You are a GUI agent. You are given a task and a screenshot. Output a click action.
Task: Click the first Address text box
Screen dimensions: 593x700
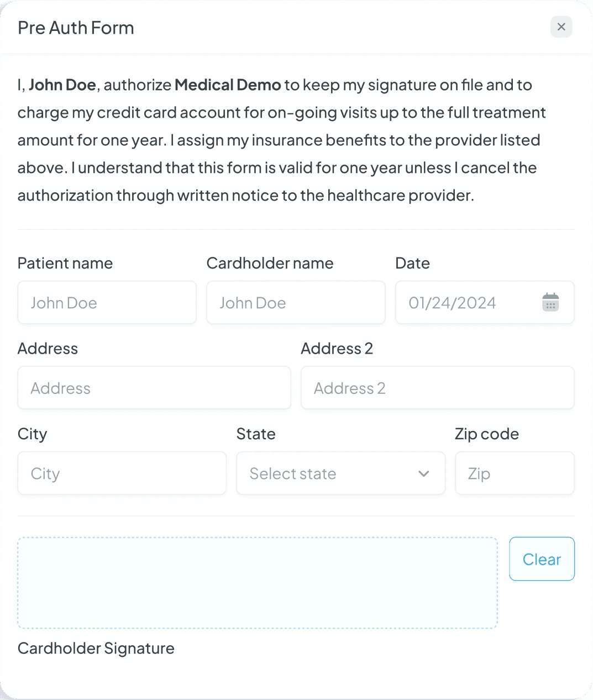pyautogui.click(x=154, y=388)
